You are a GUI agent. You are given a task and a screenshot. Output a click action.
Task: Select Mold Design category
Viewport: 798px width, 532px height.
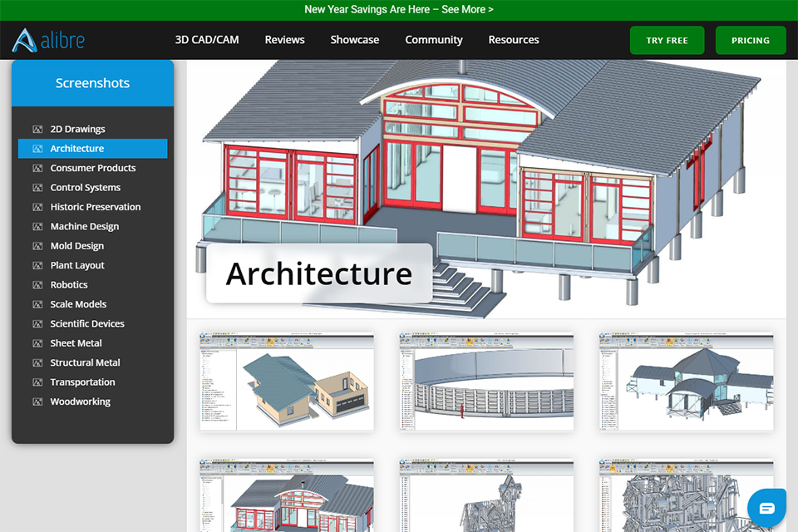[x=92, y=246]
